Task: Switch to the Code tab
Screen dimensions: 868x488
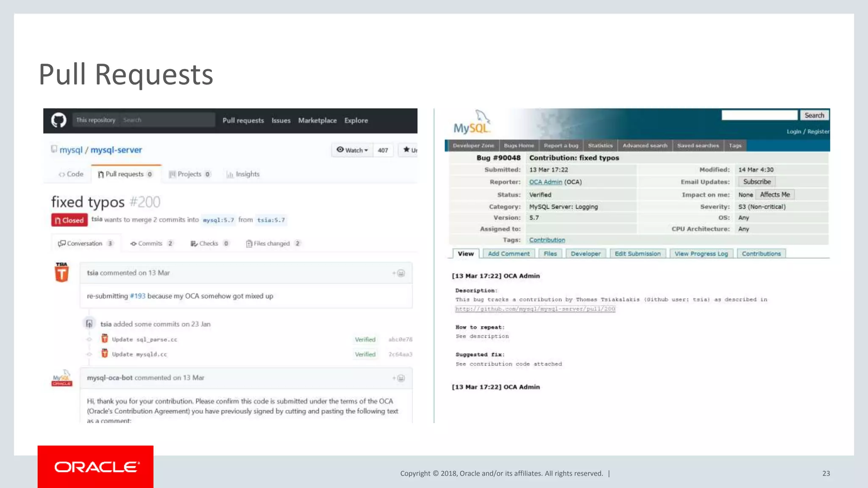Action: [71, 174]
